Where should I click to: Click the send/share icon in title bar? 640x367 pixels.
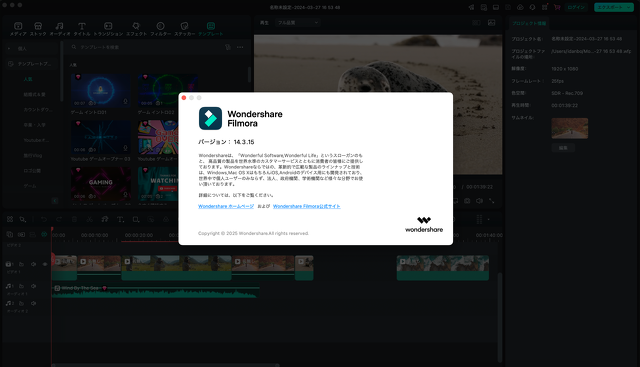point(471,7)
